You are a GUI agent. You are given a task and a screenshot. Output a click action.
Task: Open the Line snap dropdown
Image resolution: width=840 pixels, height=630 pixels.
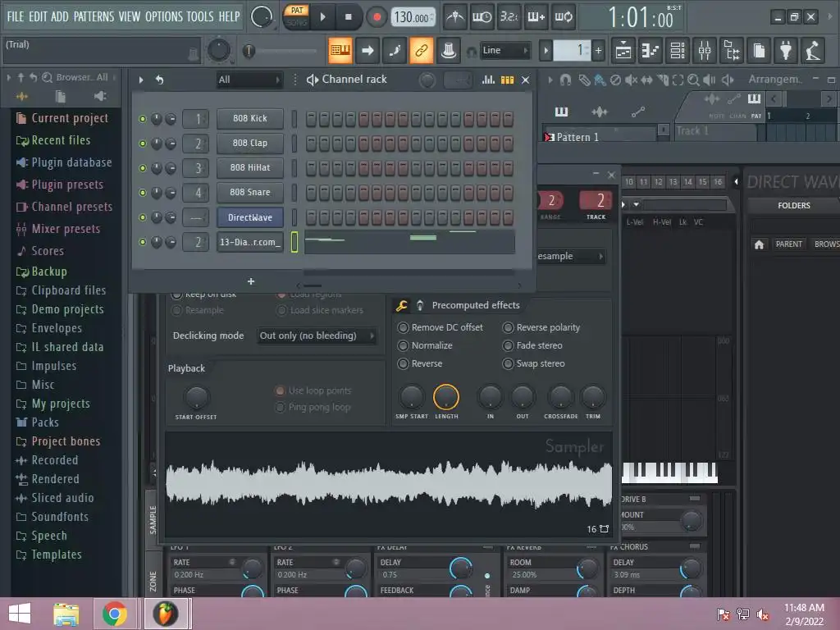point(504,50)
